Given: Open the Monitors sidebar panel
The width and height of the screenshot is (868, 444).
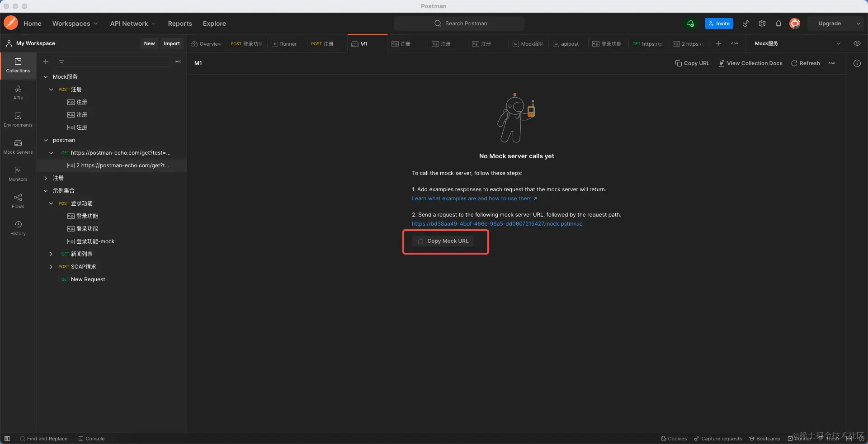Looking at the screenshot, I should click(x=18, y=174).
